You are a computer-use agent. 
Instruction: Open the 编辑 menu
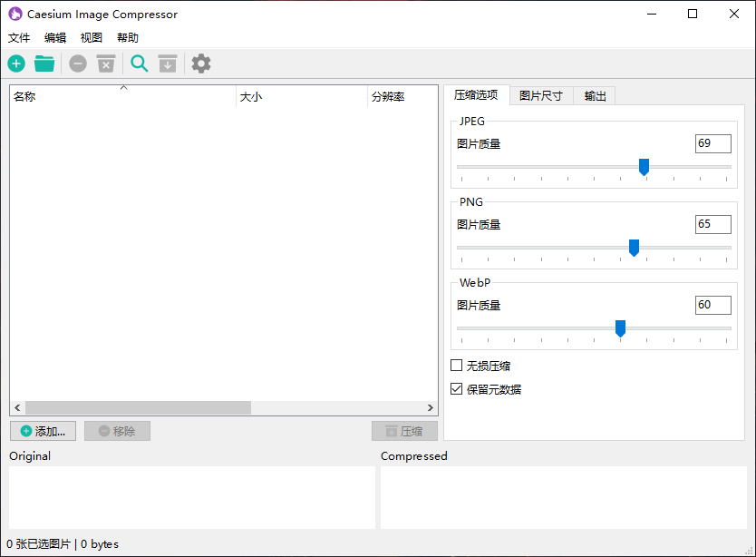pyautogui.click(x=55, y=38)
